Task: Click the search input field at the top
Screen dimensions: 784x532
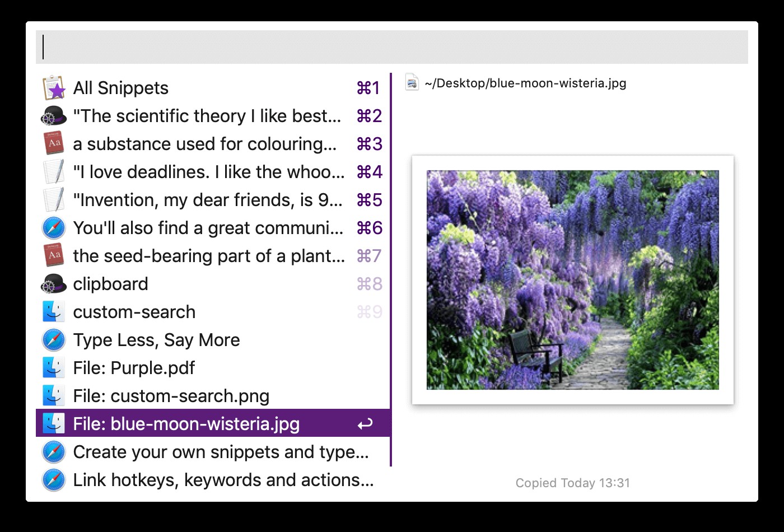Action: tap(392, 48)
